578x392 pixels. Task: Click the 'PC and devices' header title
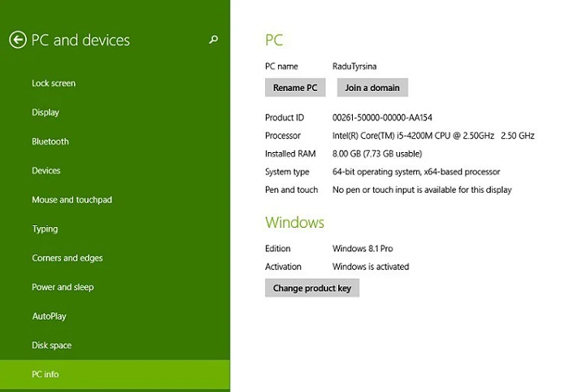coord(80,40)
